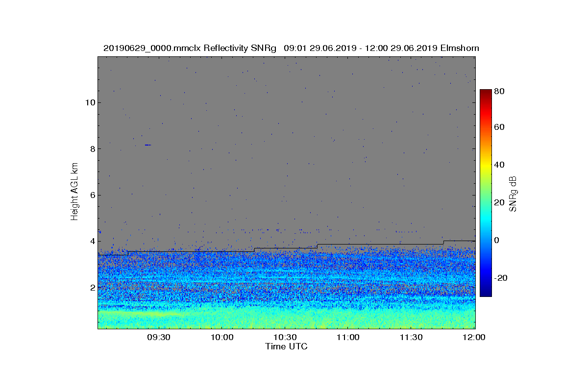Click the 'SNRg dB' colorbar label

(513, 194)
